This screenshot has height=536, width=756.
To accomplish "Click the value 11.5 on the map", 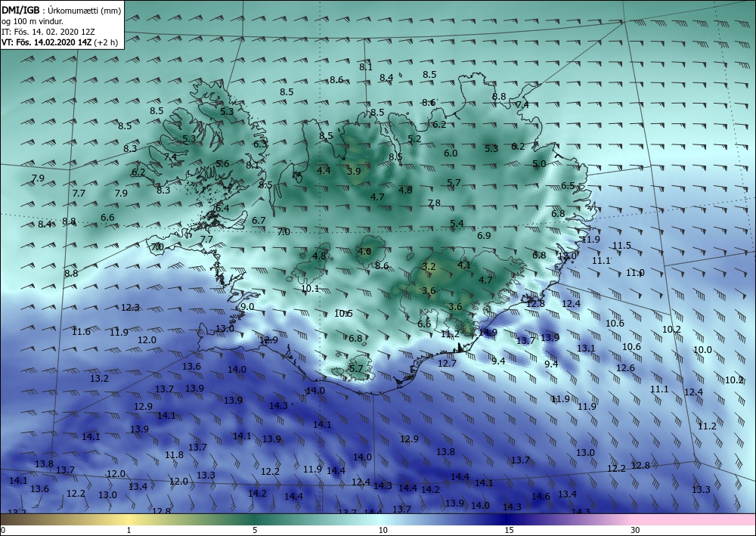I will tap(621, 246).
